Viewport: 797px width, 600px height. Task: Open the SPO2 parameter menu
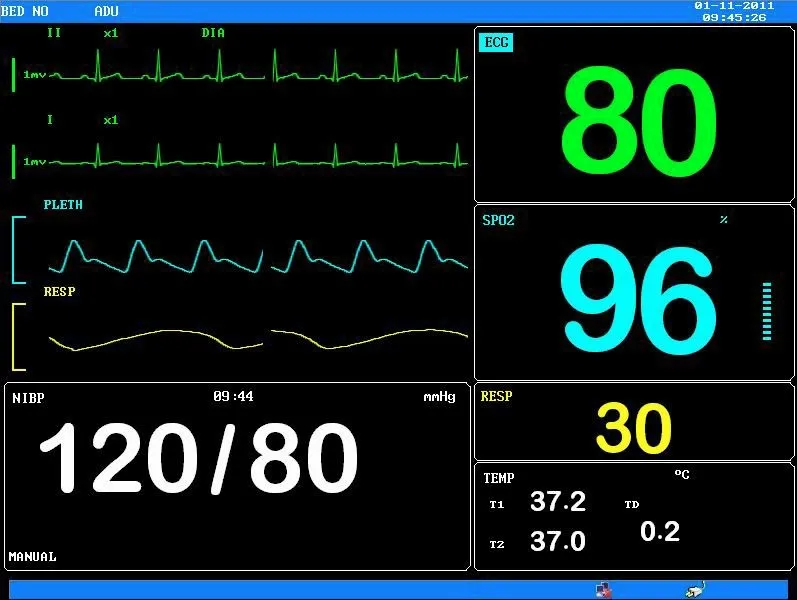coord(498,220)
